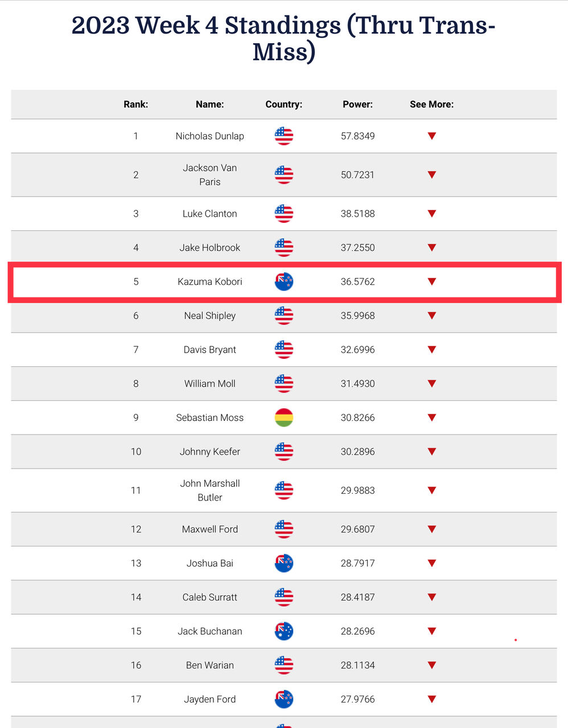Open See More arrow for Jackson Van Paris
568x728 pixels.
click(432, 175)
